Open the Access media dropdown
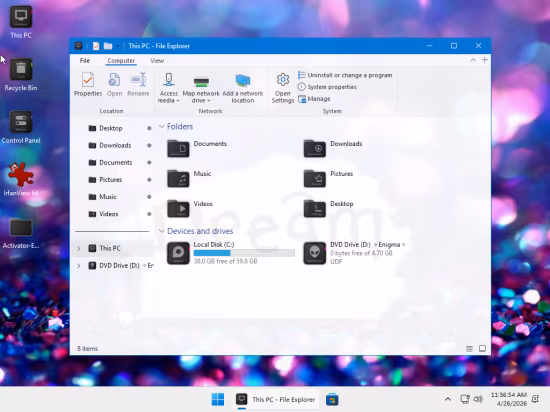The width and height of the screenshot is (550, 412). (x=169, y=88)
